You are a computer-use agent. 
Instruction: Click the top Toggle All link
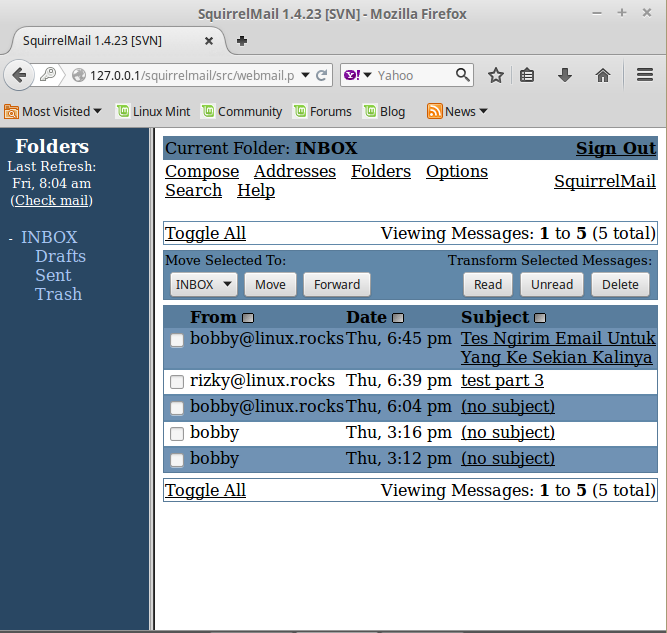[205, 233]
